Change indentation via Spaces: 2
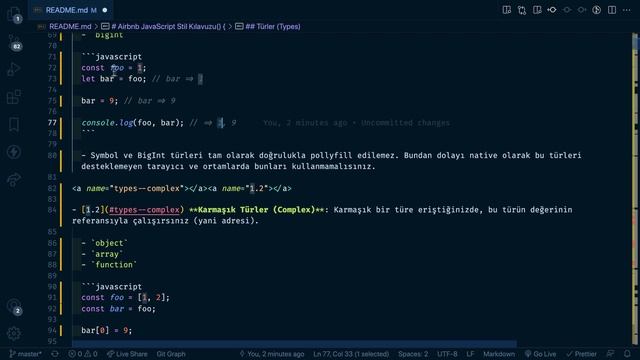The width and height of the screenshot is (640, 360). coord(413,354)
